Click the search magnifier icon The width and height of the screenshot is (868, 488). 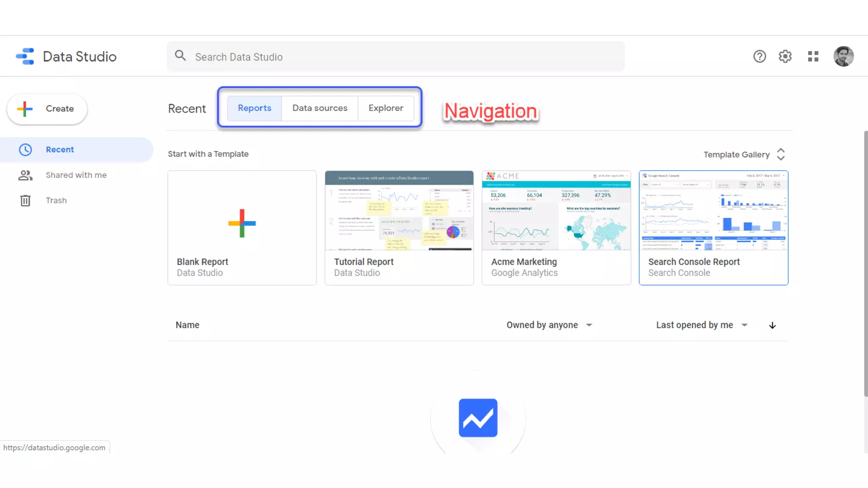pos(181,56)
